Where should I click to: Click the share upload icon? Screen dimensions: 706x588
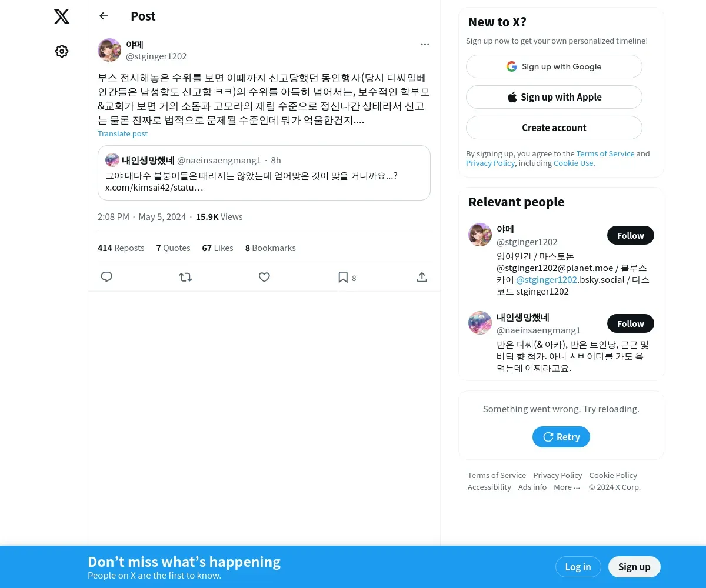pyautogui.click(x=422, y=277)
